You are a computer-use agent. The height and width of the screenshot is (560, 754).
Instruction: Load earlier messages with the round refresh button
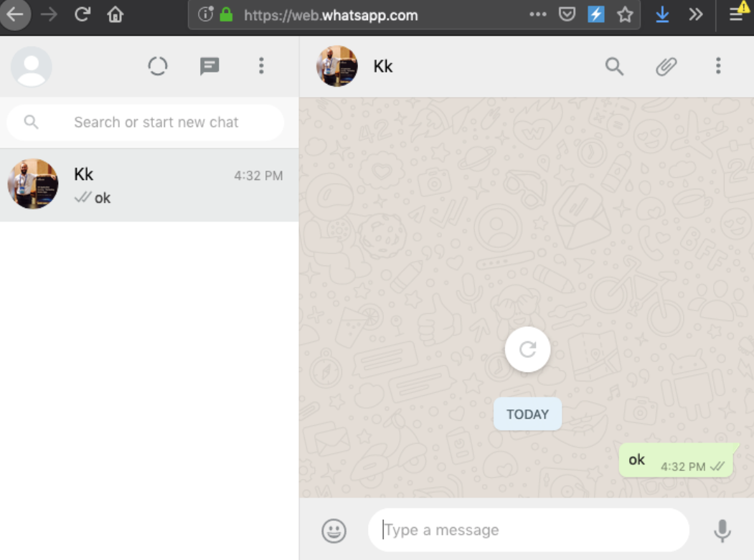point(527,349)
